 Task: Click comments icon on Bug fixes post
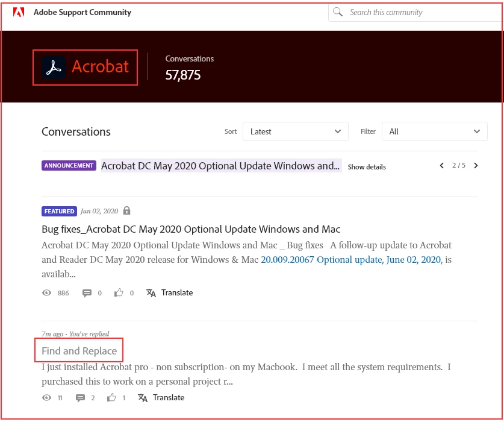[87, 293]
